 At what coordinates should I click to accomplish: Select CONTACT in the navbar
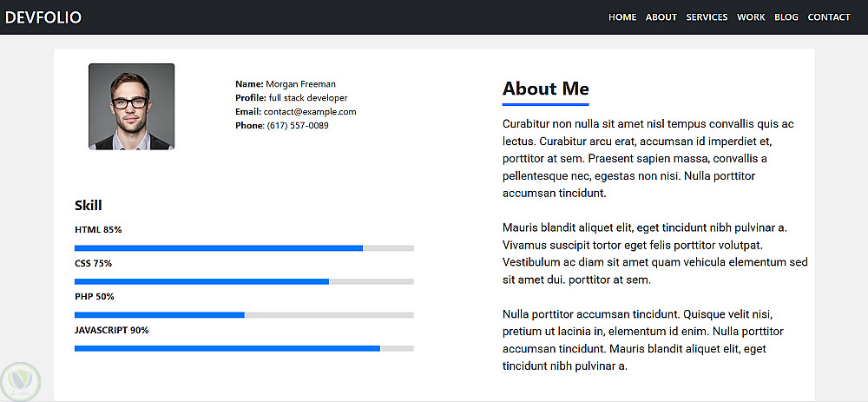tap(829, 17)
